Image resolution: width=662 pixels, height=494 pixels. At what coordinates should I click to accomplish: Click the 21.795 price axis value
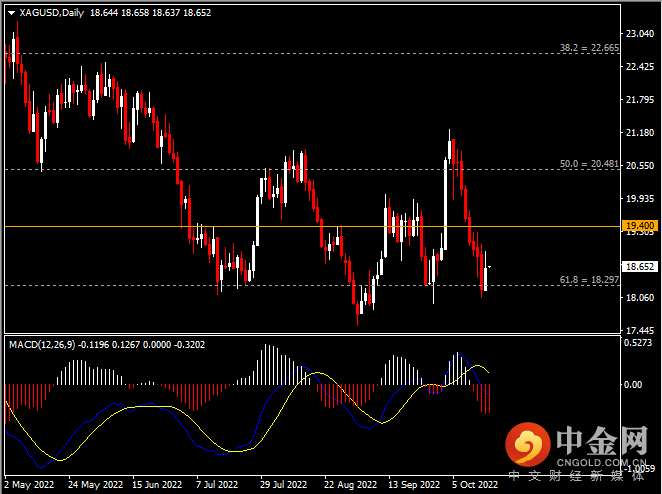(x=640, y=100)
